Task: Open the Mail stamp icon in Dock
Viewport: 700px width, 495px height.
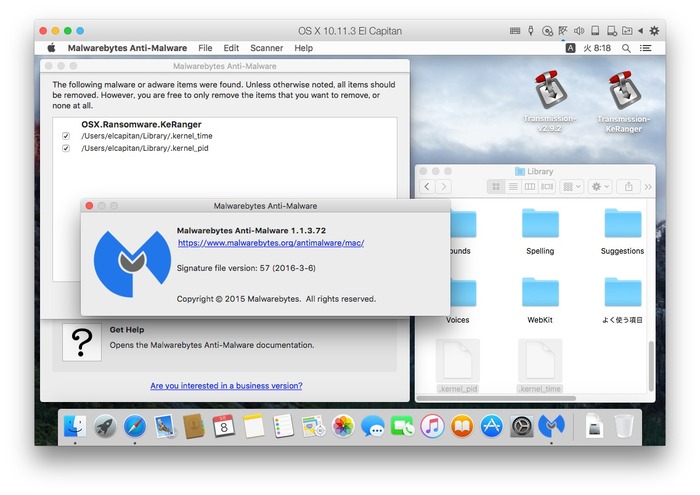Action: coord(165,426)
